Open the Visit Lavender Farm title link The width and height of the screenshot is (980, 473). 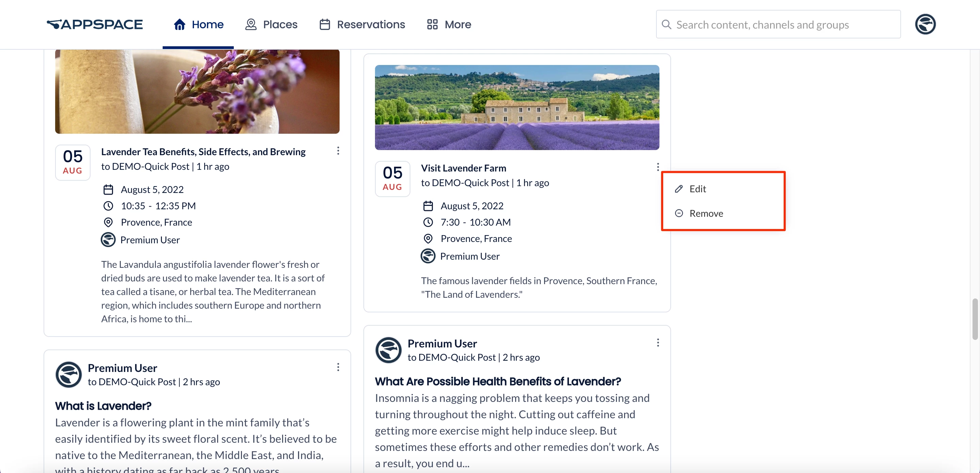tap(463, 168)
